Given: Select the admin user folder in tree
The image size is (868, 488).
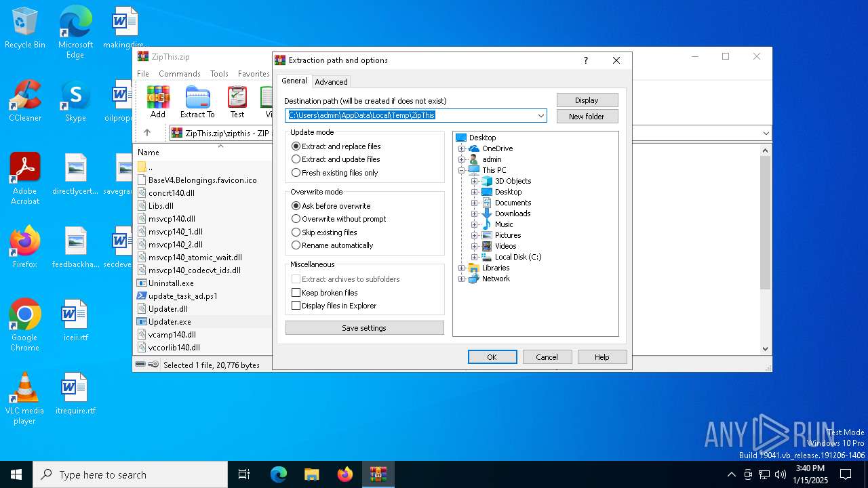Looking at the screenshot, I should (492, 159).
